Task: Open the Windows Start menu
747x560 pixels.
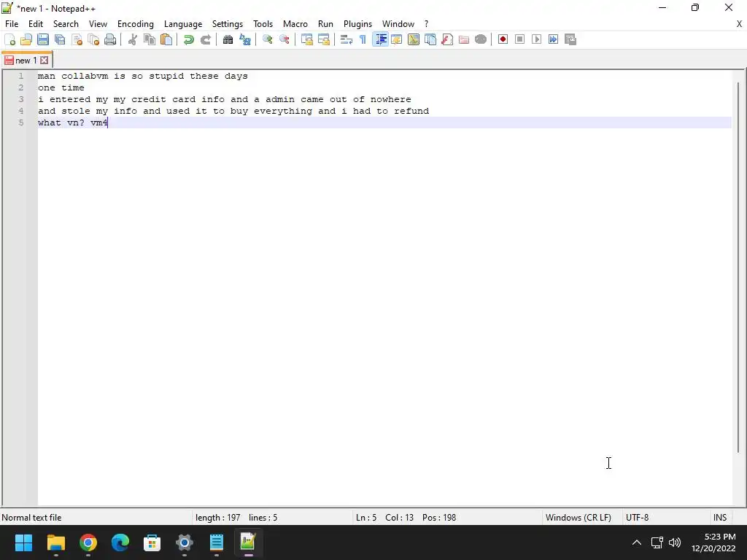Action: click(x=23, y=542)
